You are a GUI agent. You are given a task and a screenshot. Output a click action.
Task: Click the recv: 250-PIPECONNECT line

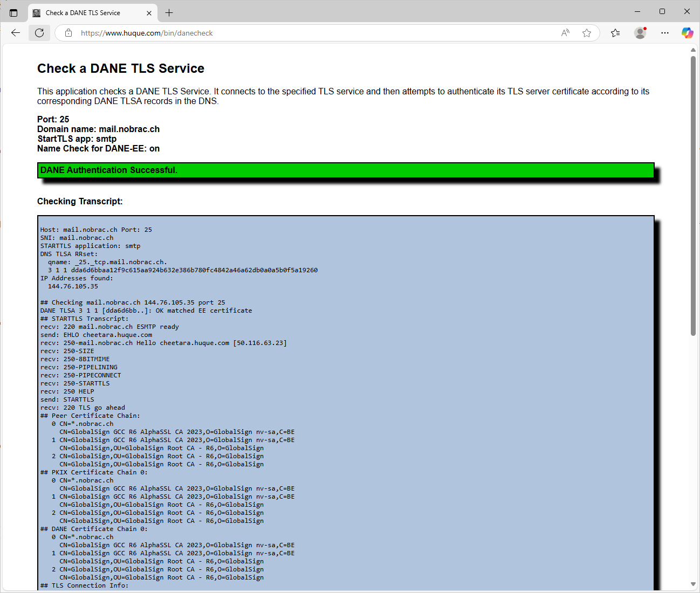click(x=80, y=375)
